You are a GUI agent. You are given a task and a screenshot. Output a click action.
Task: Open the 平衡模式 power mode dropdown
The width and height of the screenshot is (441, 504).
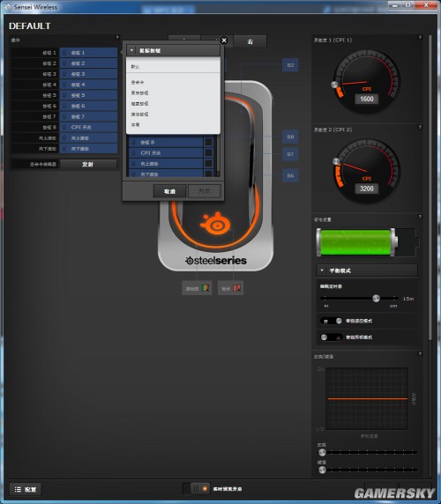point(367,271)
